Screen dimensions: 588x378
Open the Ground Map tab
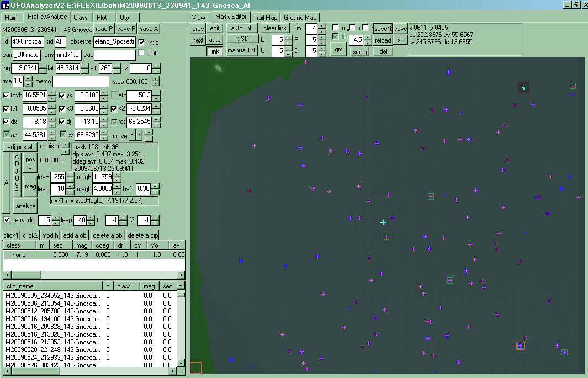pos(300,17)
